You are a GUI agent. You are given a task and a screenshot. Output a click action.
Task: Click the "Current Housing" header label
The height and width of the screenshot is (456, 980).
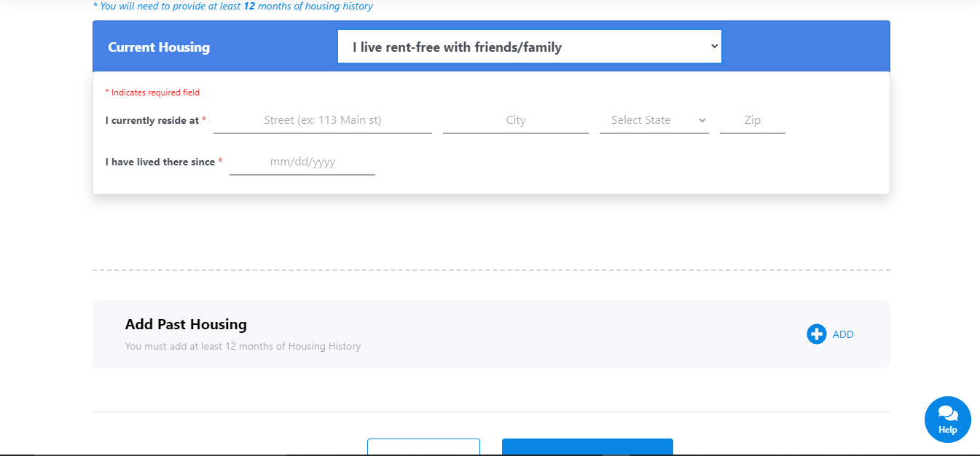point(159,47)
